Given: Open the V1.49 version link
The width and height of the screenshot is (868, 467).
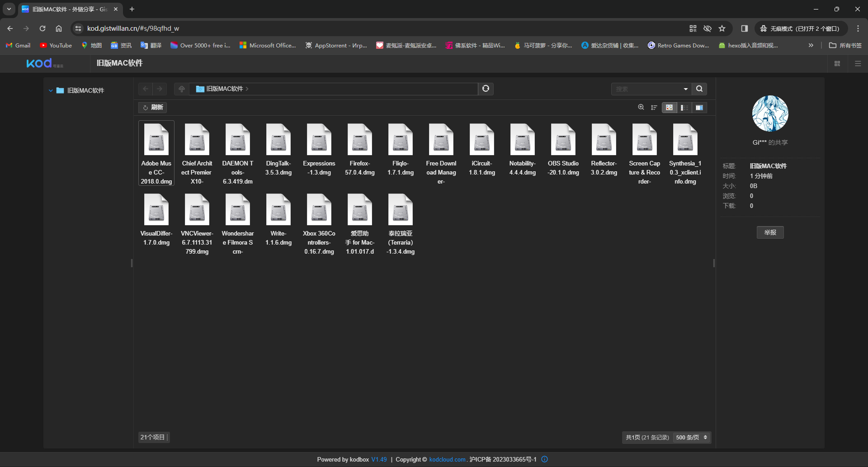Looking at the screenshot, I should (x=379, y=459).
